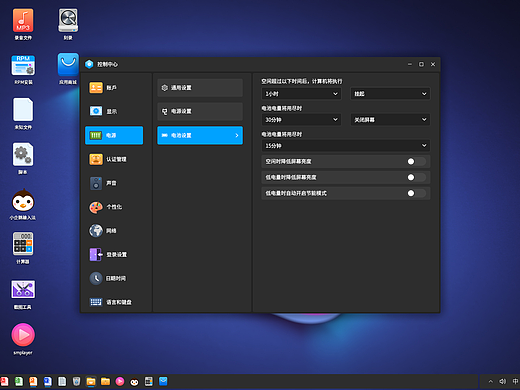Open the 个性化 (Personalization) palette category
Viewport: 520px width, 390px height.
[114, 207]
